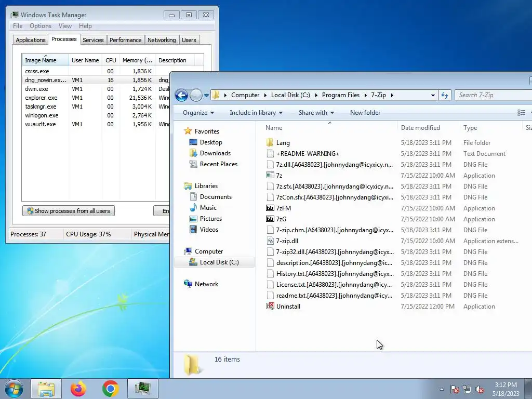Open Music library
Viewport: 532px width, 399px height.
(x=208, y=208)
